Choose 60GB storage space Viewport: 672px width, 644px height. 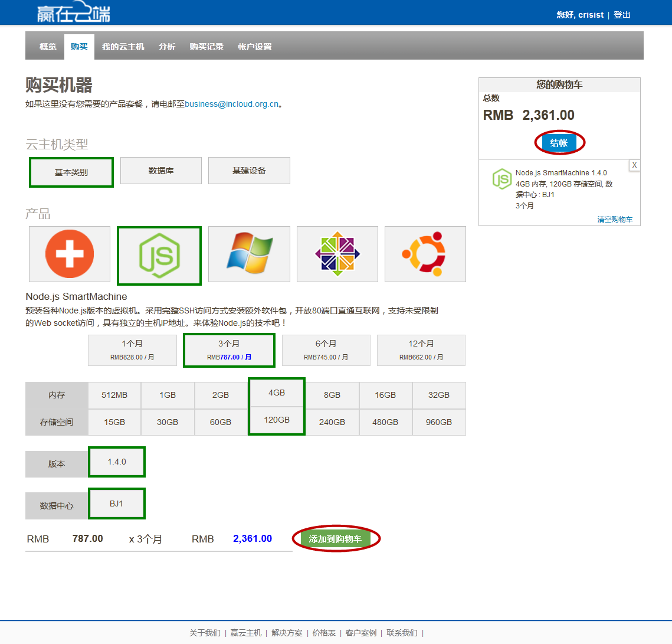coord(221,422)
